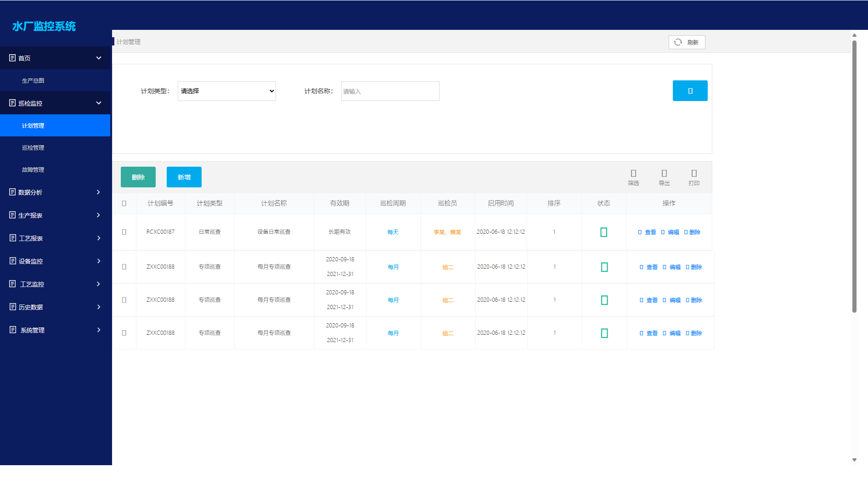Click the 刷新 refresh button

[687, 42]
